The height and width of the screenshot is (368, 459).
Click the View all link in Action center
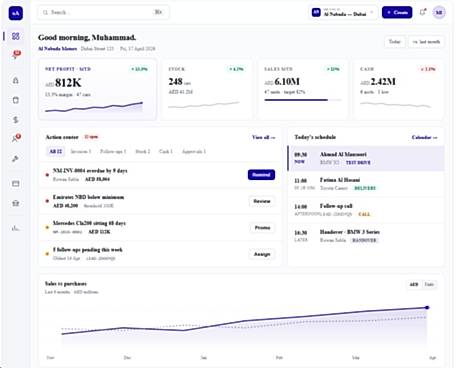click(x=263, y=137)
